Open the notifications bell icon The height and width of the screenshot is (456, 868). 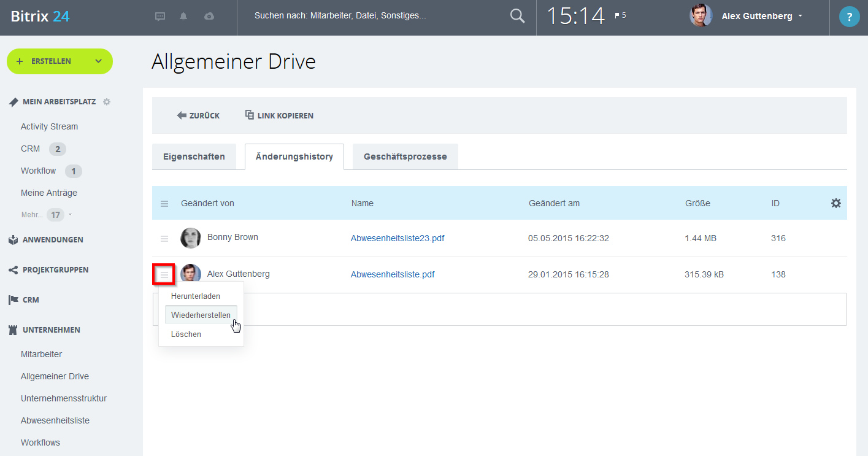click(x=183, y=16)
